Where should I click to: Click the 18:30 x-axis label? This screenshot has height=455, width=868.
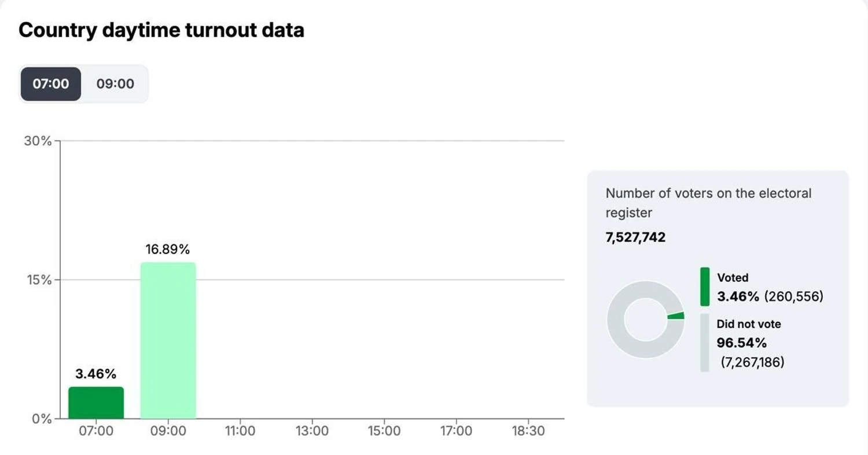tap(528, 431)
